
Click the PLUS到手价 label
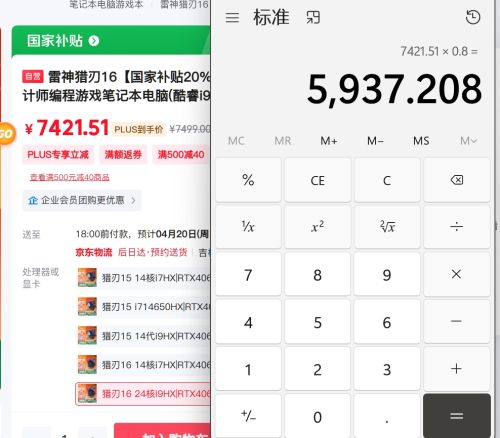click(139, 129)
